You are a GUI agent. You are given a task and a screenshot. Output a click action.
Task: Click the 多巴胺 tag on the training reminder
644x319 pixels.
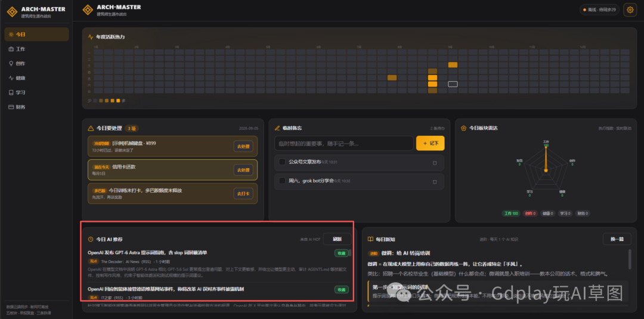pyautogui.click(x=100, y=191)
